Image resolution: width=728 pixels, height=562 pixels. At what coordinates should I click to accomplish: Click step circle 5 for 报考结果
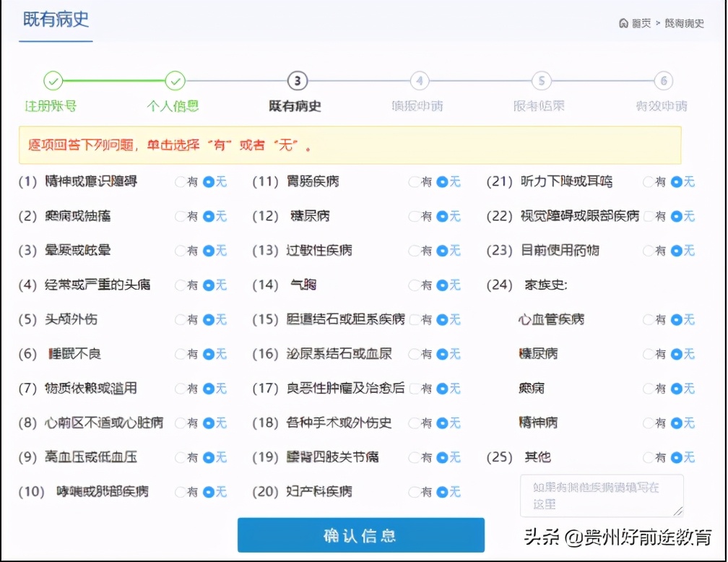point(539,80)
